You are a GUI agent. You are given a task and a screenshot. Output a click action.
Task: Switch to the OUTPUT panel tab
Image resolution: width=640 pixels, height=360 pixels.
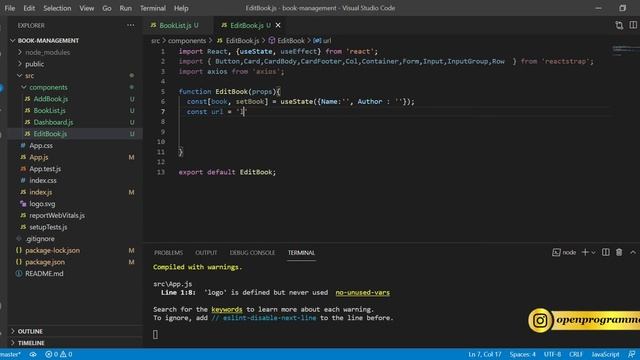206,253
